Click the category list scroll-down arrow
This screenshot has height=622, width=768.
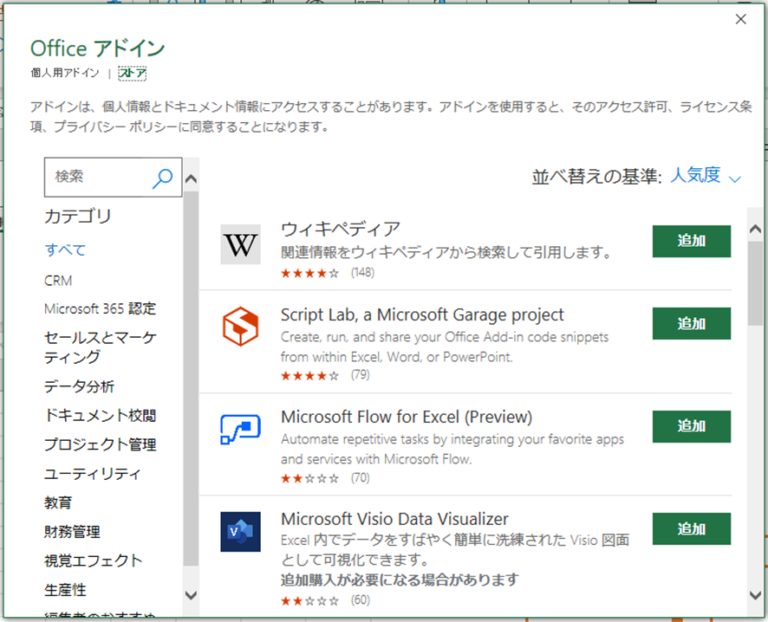pyautogui.click(x=191, y=595)
